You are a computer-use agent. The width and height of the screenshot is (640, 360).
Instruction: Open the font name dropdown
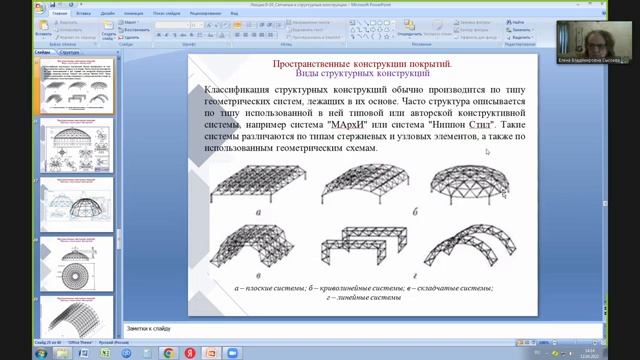(188, 25)
